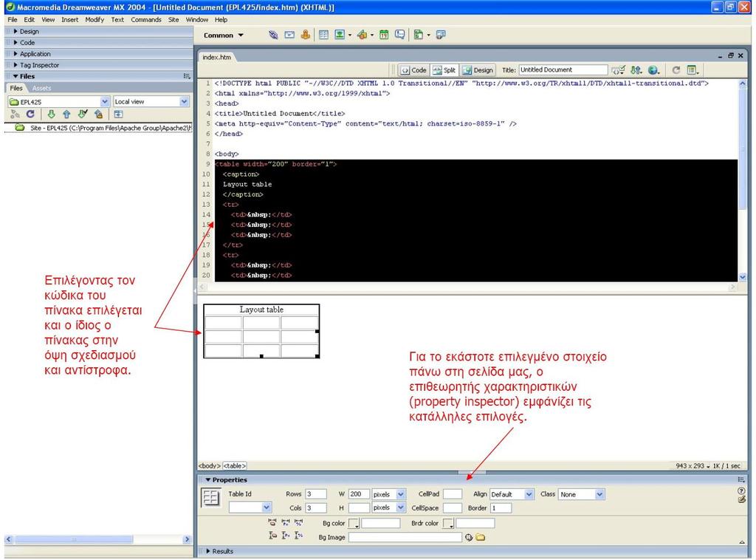Open Properties panel help icon
Image resolution: width=756 pixels, height=560 pixels.
coord(741,491)
